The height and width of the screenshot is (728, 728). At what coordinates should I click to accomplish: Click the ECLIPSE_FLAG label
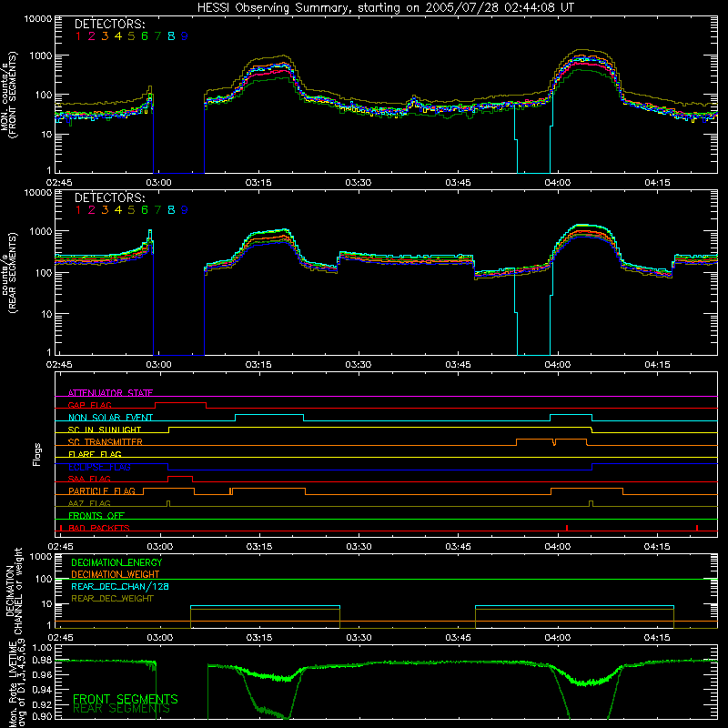(x=99, y=467)
